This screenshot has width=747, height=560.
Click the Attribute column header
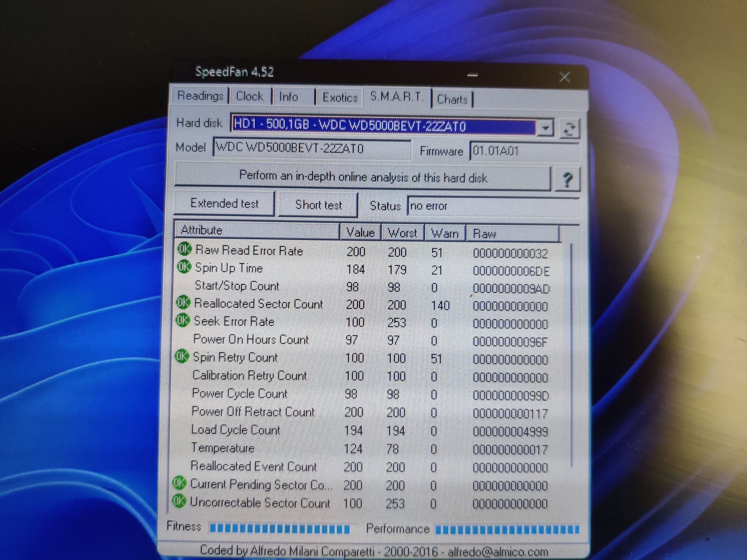tap(257, 231)
